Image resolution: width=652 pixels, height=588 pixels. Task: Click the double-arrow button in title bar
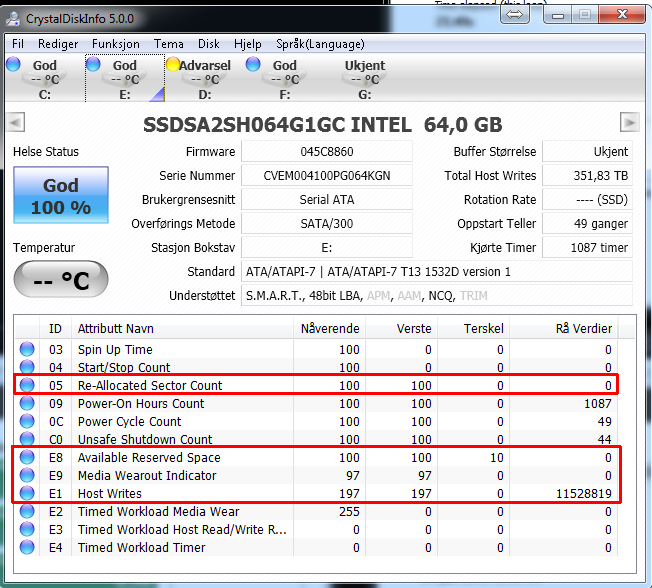click(515, 15)
